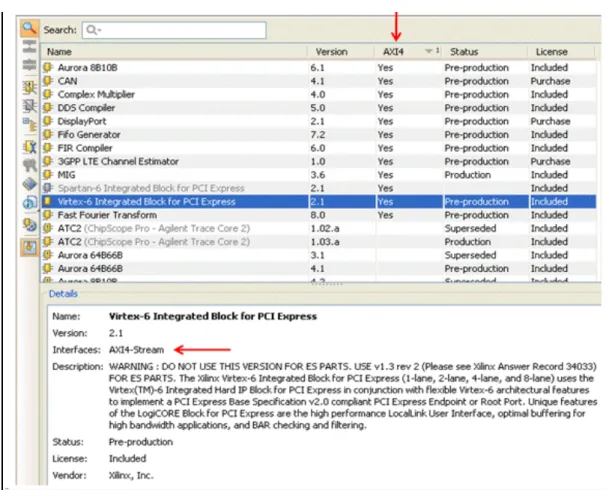Click the IP icon beside Fifo Generator
This screenshot has height=490, width=606.
tap(48, 134)
